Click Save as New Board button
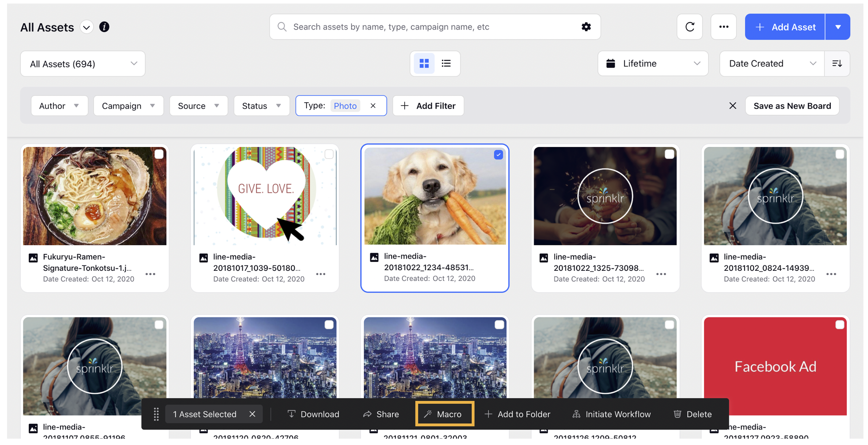868x445 pixels. (792, 105)
